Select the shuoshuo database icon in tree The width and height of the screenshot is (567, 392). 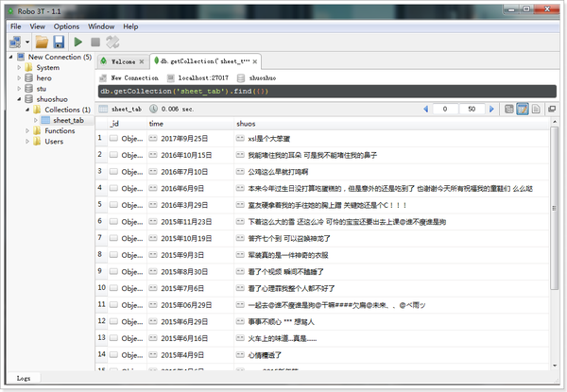29,98
